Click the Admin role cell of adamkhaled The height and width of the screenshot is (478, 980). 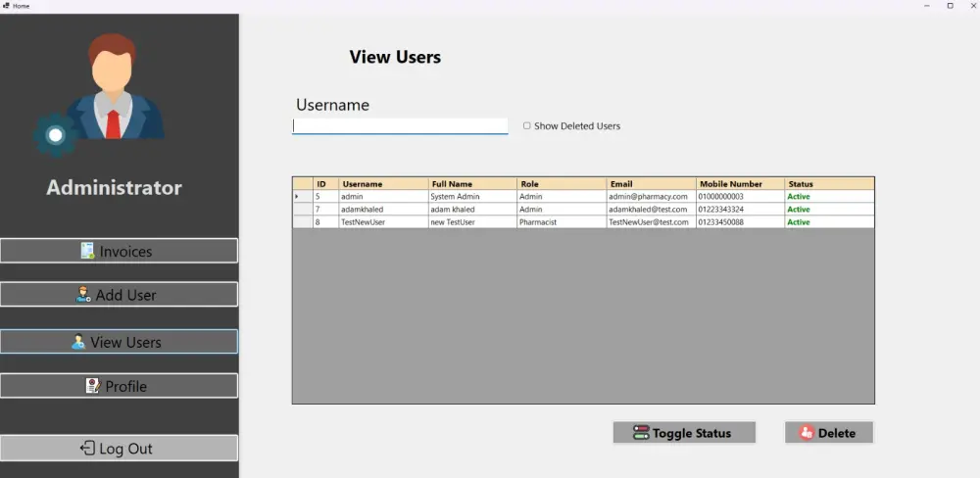click(562, 210)
